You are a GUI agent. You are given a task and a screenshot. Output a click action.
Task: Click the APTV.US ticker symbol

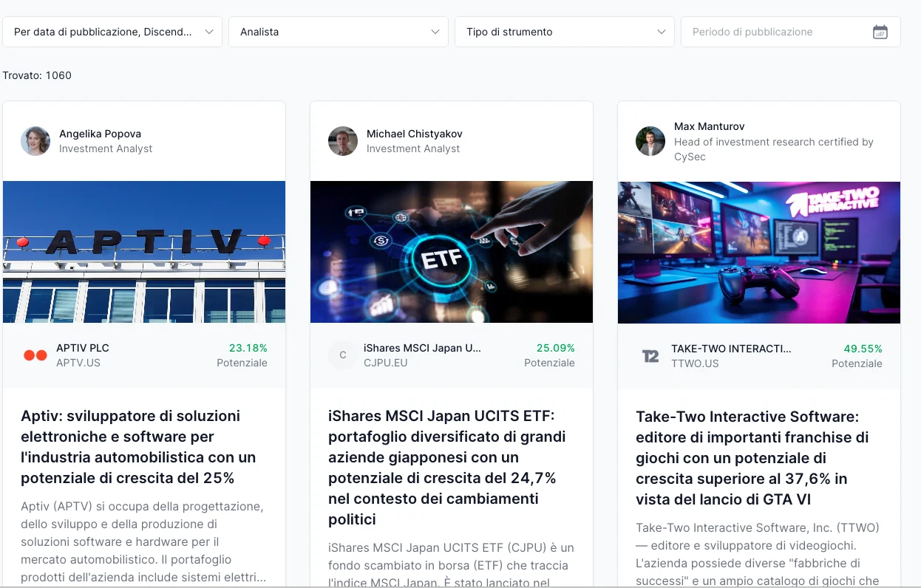[78, 363]
